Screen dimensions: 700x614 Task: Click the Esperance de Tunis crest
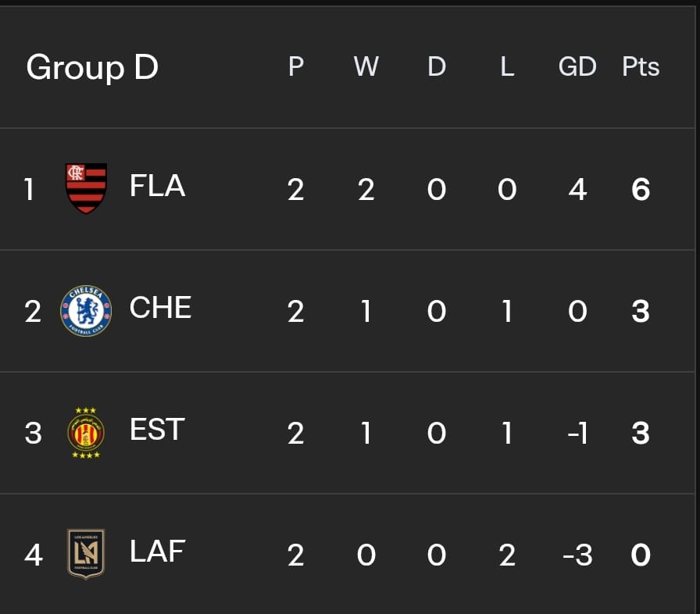point(86,433)
